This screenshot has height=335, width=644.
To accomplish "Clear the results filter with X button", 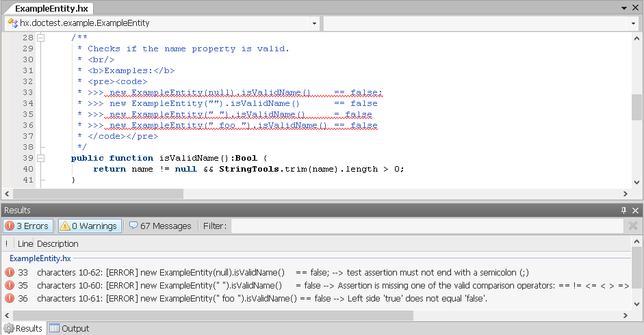I will click(633, 226).
